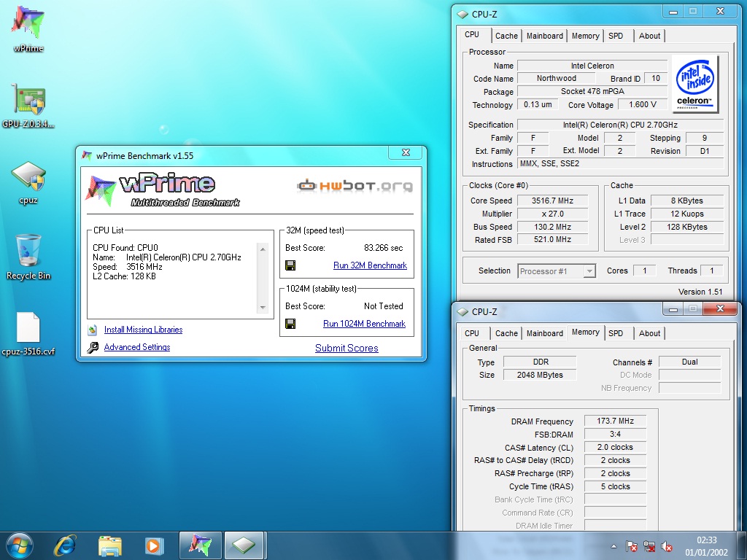Open Mainboard tab in bottom CPU-Z window
The height and width of the screenshot is (560, 747).
tap(544, 333)
